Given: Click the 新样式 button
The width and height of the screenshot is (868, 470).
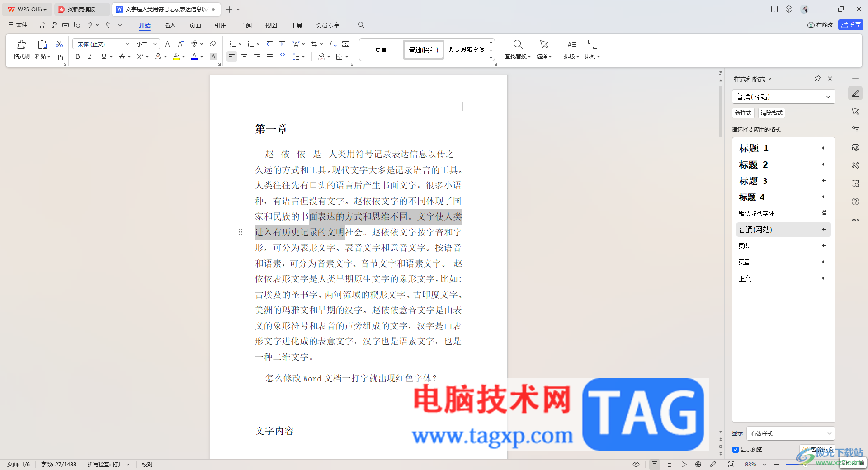Looking at the screenshot, I should click(743, 113).
